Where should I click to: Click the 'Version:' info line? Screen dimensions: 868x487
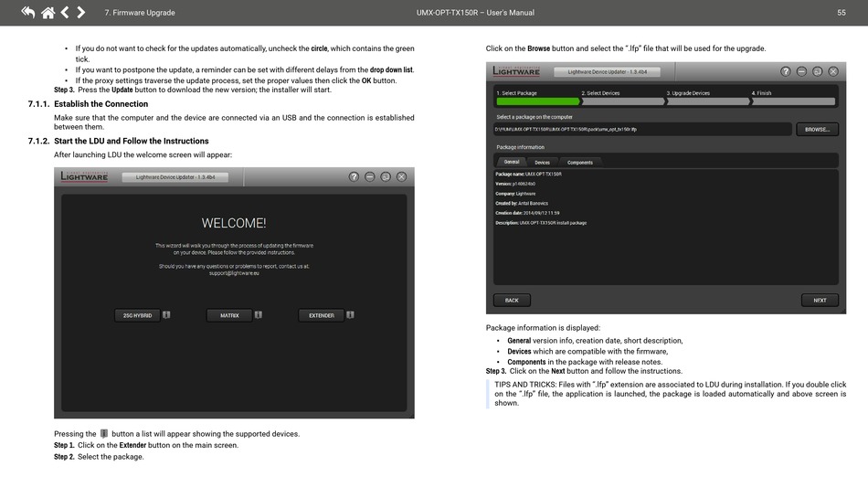(514, 183)
